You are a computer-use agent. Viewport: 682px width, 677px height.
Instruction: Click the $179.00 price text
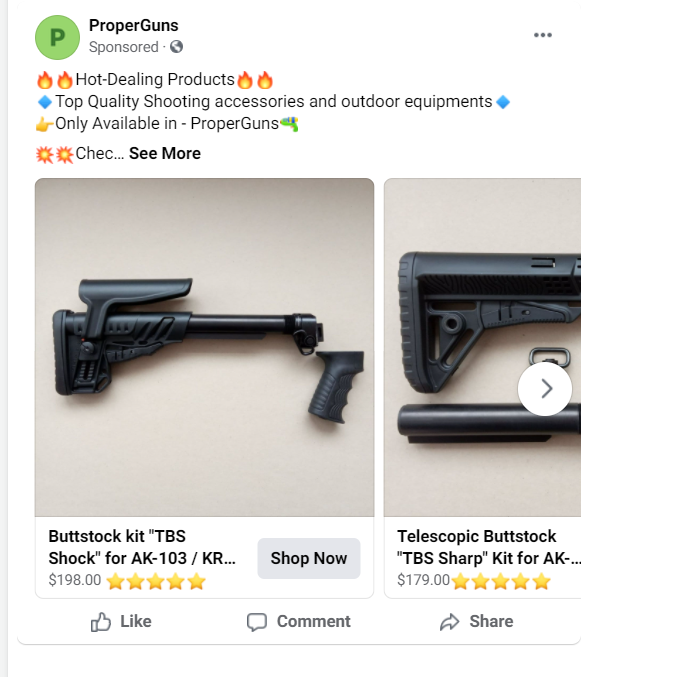pyautogui.click(x=423, y=580)
